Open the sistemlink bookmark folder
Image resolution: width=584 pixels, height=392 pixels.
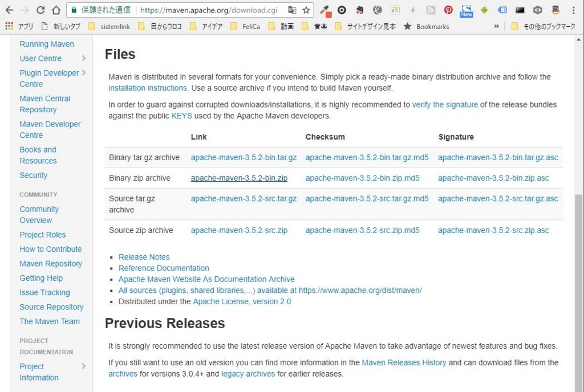[109, 26]
